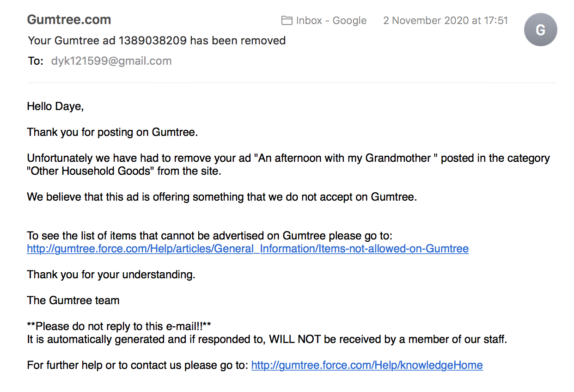
Task: Click the line Thank you for your understanding
Action: pos(111,275)
